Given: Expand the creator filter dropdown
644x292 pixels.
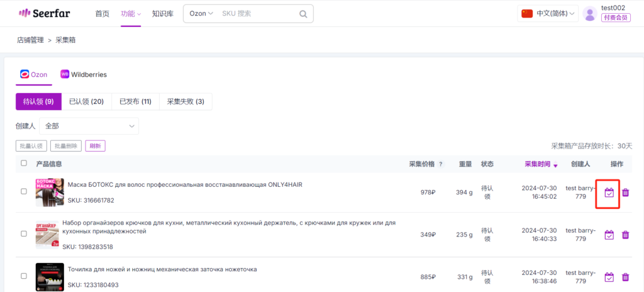Looking at the screenshot, I should (89, 126).
